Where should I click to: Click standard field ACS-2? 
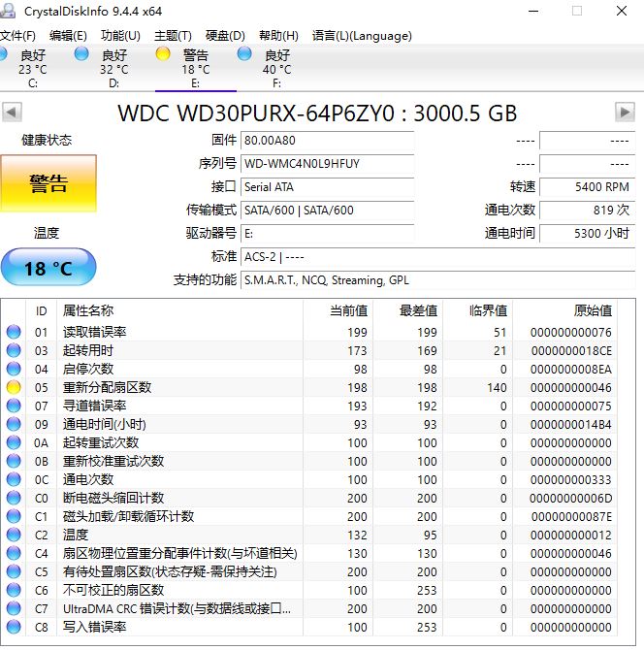[x=437, y=257]
